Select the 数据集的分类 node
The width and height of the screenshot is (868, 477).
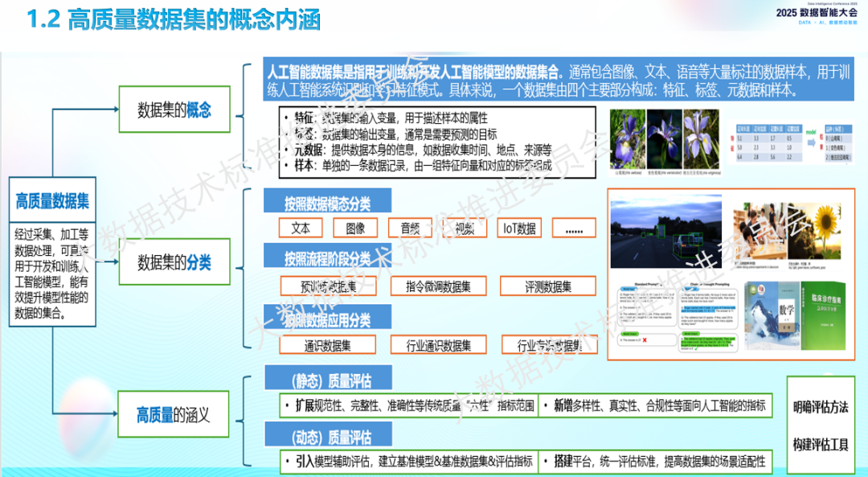174,262
